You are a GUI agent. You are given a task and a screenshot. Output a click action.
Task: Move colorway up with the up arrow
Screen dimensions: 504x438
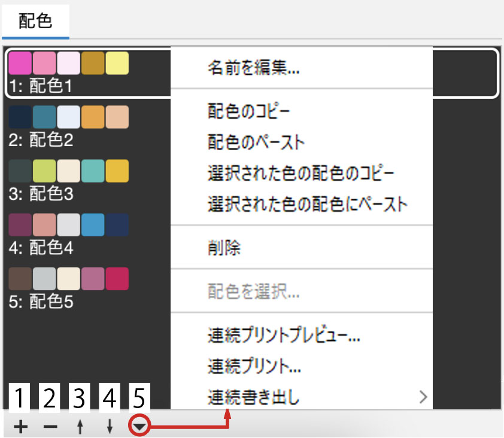[80, 427]
